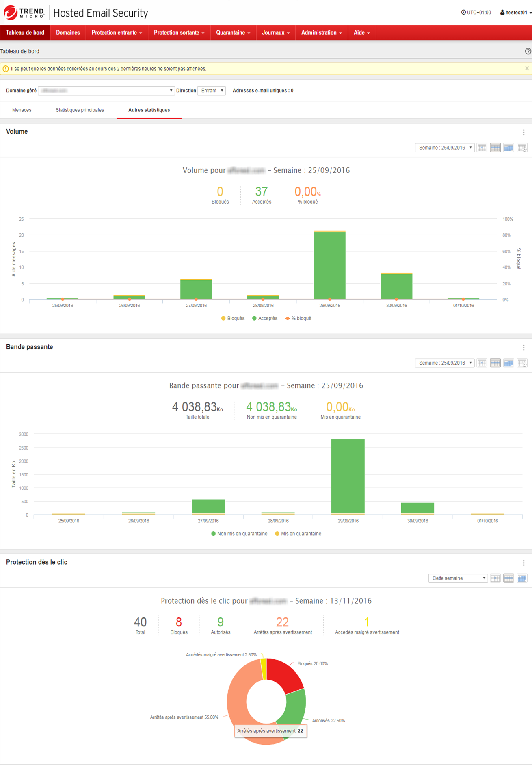
Task: Select weekly view icon in Bande passante widget
Action: click(x=495, y=363)
